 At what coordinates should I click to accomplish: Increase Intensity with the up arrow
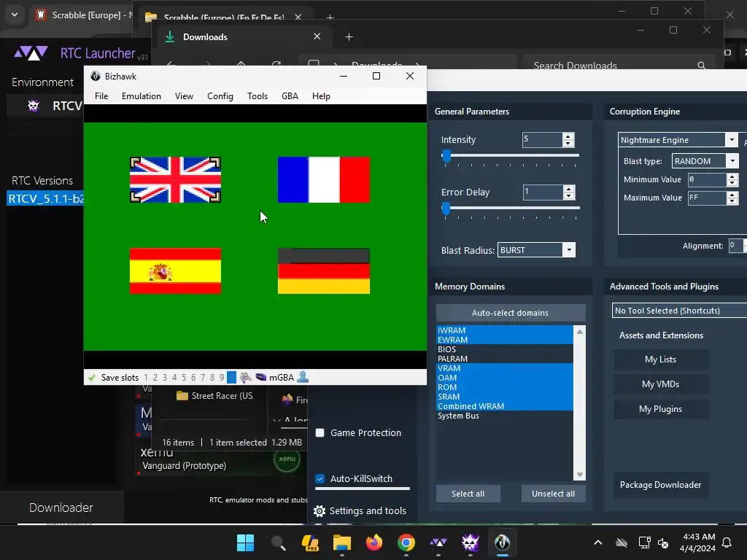568,136
